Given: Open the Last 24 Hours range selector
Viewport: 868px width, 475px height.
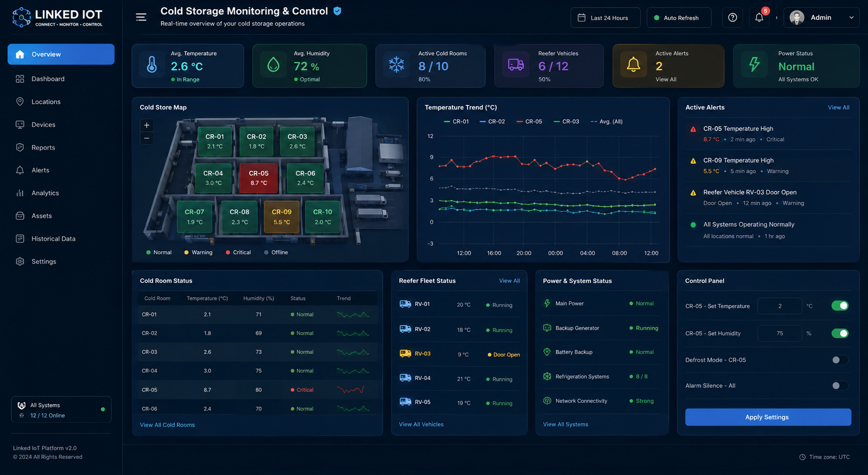Looking at the screenshot, I should 605,18.
